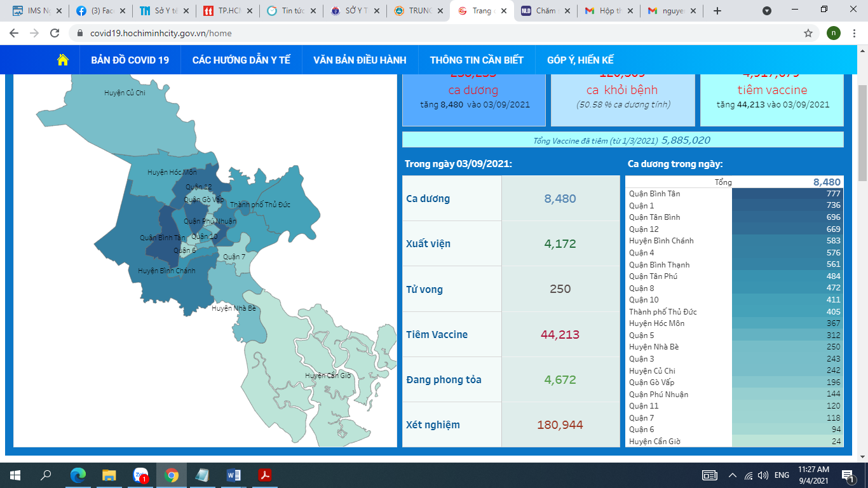This screenshot has height=488, width=868.
Task: Open Zalo from the taskbar
Action: 140,475
